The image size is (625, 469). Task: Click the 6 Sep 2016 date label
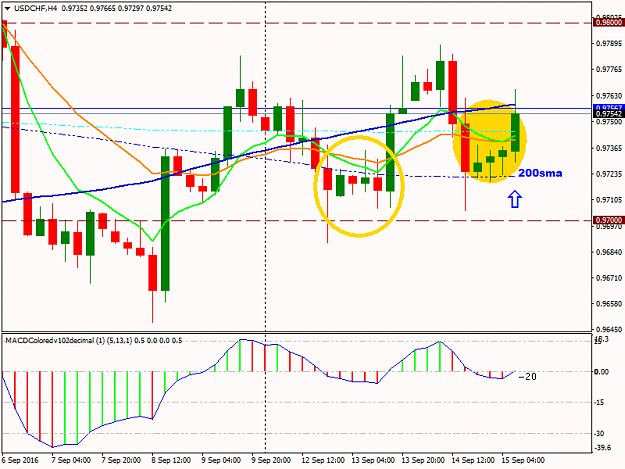point(20,460)
